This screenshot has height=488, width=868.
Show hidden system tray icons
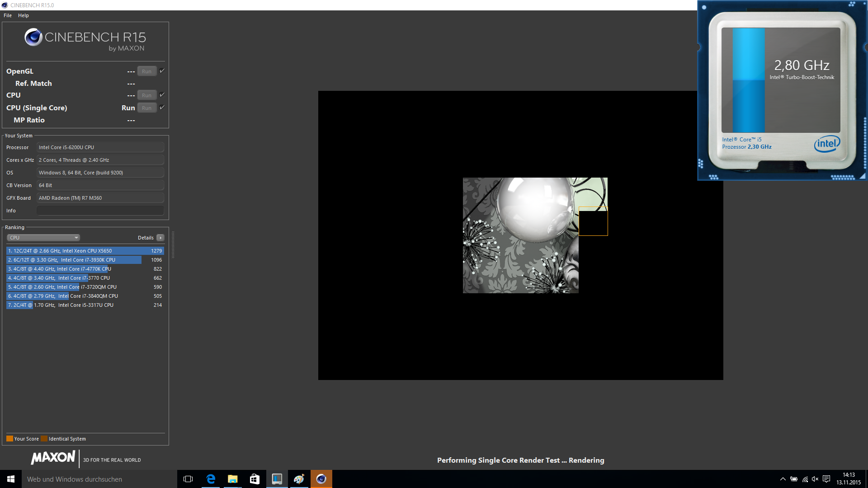[x=783, y=479]
